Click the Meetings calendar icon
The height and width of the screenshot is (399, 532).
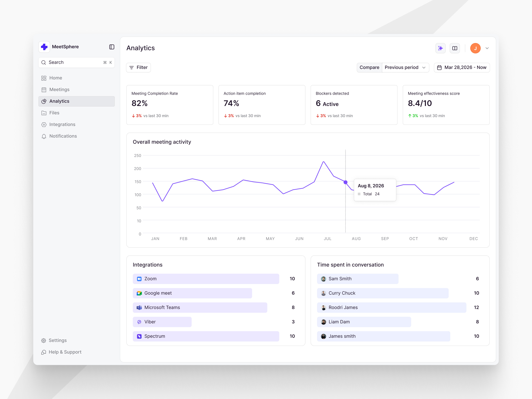coord(44,90)
